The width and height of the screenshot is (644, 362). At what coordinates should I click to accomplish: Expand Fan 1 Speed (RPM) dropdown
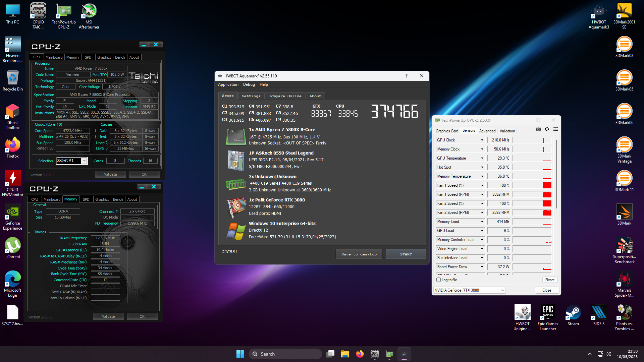coord(482,194)
